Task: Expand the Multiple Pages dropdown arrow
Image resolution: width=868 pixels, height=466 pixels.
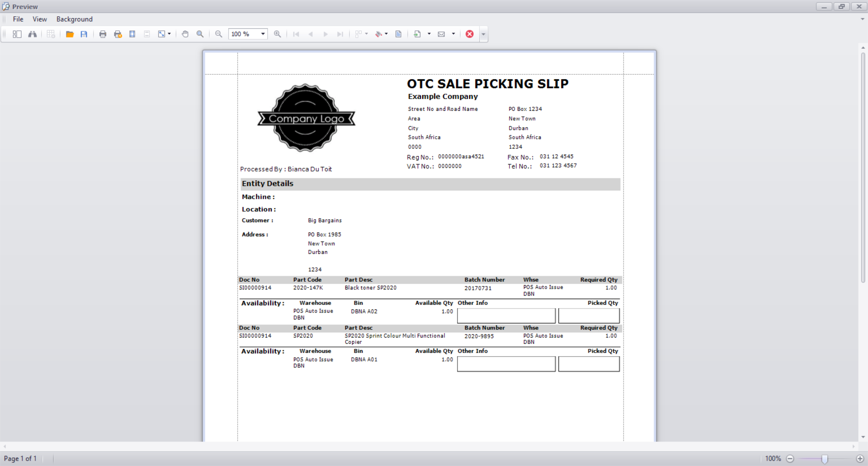Action: tap(366, 34)
